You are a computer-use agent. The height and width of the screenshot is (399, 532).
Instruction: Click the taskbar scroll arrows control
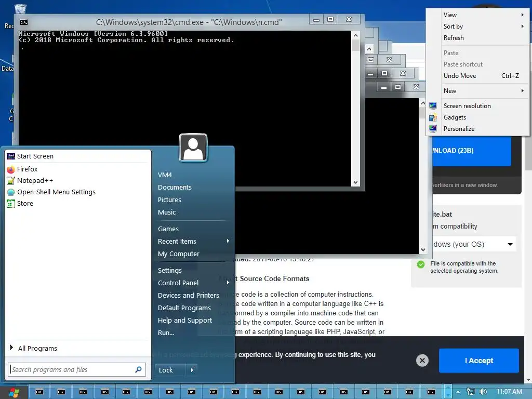[448, 392]
